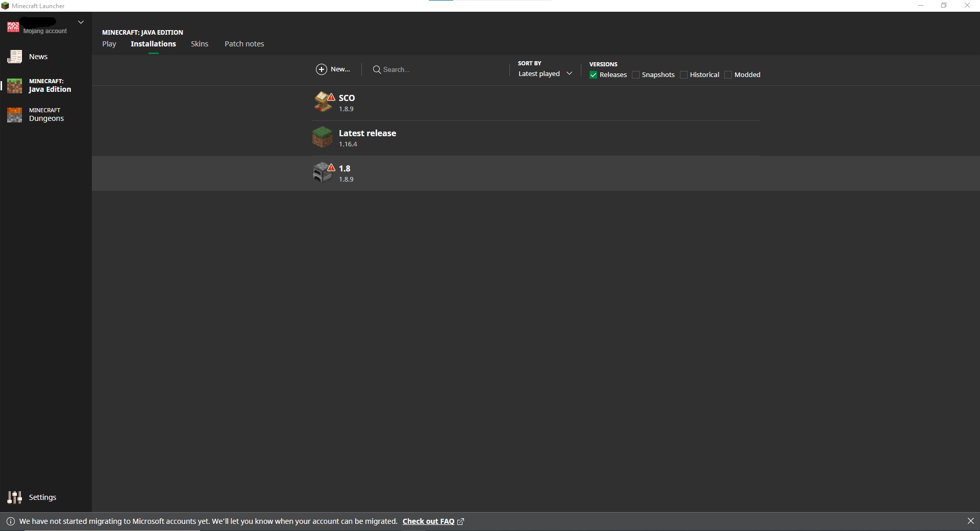Click the info icon in migration banner
Image resolution: width=980 pixels, height=531 pixels.
(x=10, y=521)
